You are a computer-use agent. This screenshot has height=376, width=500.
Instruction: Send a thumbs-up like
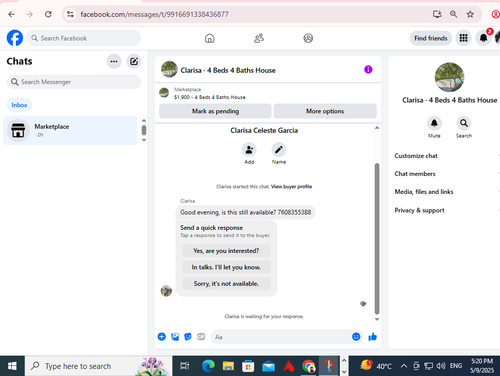373,337
